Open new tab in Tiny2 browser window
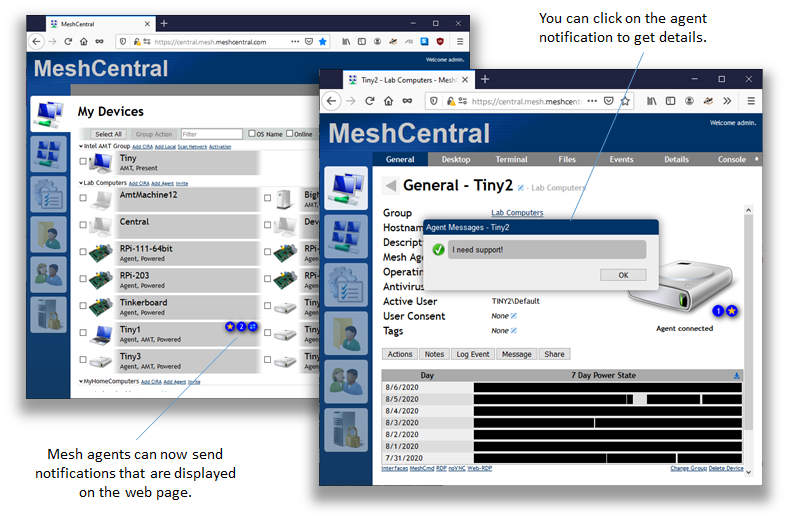787x520 pixels. (485, 79)
